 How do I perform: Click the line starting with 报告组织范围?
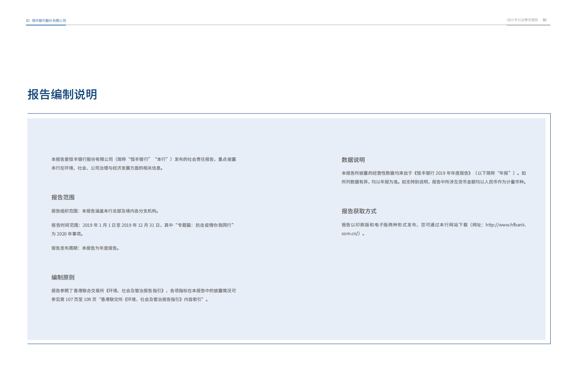105,211
